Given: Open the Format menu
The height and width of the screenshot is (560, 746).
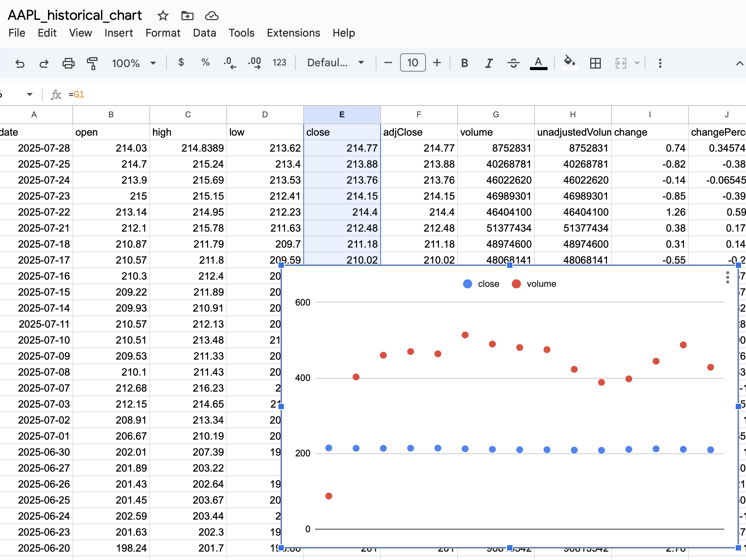Looking at the screenshot, I should point(163,33).
